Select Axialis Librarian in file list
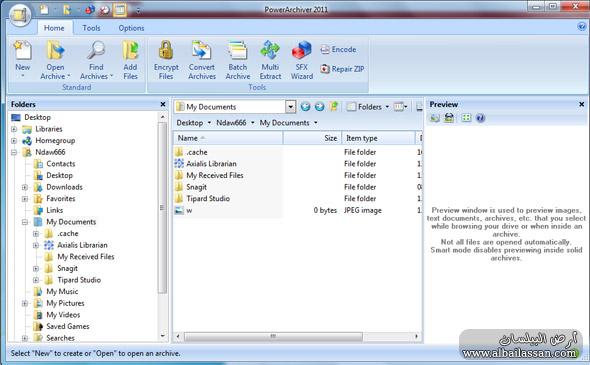590x365 pixels. pyautogui.click(x=211, y=164)
